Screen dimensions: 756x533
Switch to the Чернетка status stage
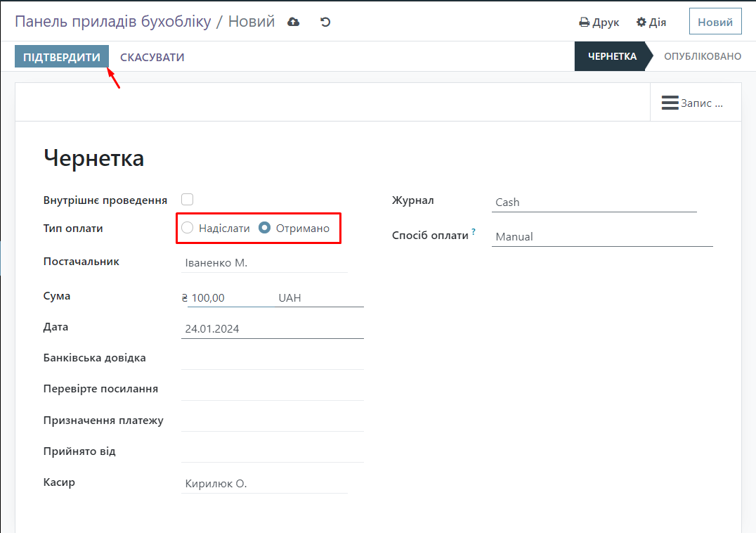click(x=612, y=56)
